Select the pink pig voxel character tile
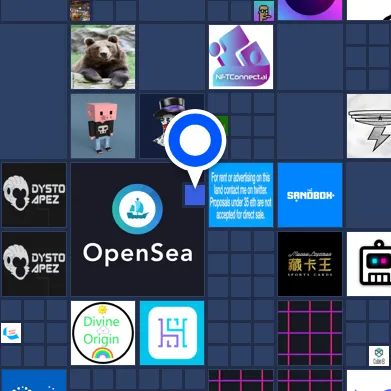Viewport: 391px width, 391px height. (103, 126)
